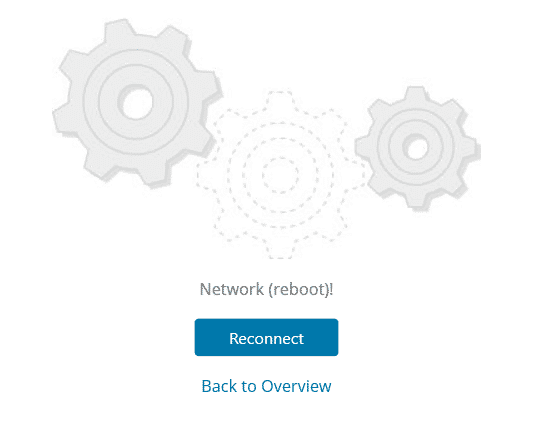The width and height of the screenshot is (556, 448).
Task: Click the Reconnect button
Action: pyautogui.click(x=266, y=337)
